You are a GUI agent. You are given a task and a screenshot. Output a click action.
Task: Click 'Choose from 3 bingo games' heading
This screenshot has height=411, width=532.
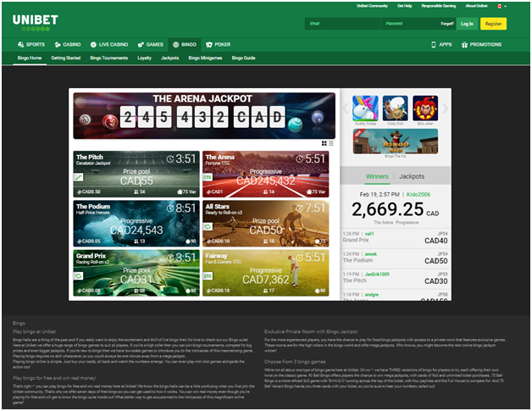pyautogui.click(x=295, y=362)
